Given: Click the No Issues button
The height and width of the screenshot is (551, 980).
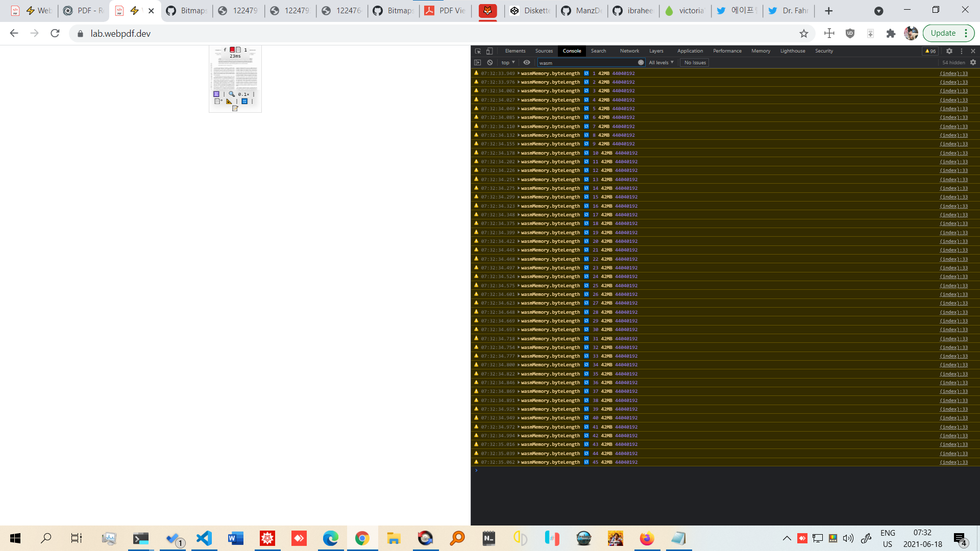Looking at the screenshot, I should point(695,63).
